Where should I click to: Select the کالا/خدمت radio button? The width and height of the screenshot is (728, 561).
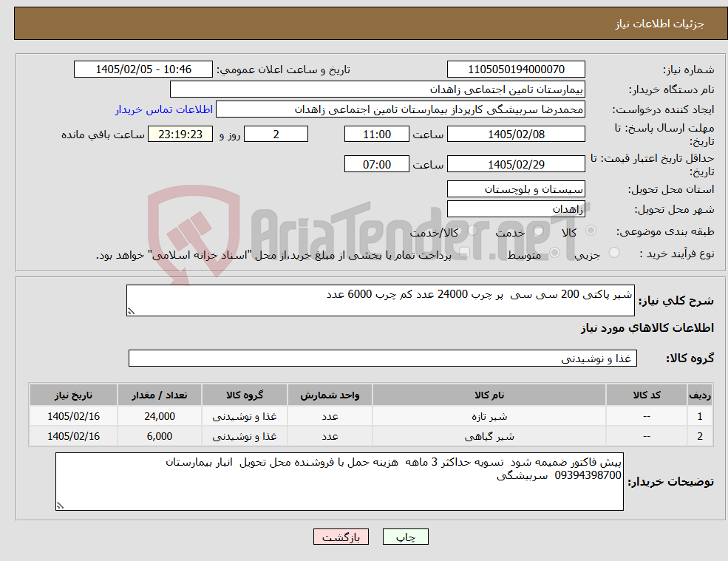(472, 231)
